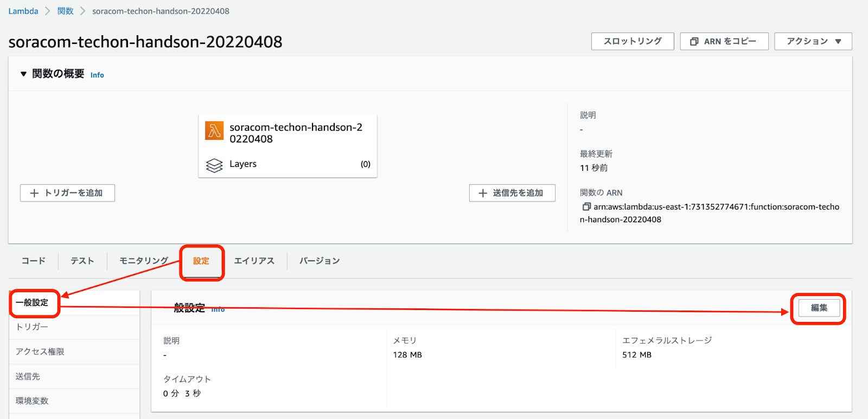Copy the function ARN via copy icon
Image resolution: width=868 pixels, height=419 pixels.
tap(586, 207)
